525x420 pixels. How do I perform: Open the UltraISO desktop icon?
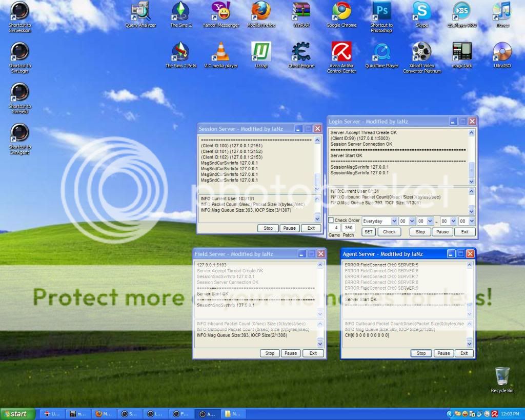tap(502, 52)
